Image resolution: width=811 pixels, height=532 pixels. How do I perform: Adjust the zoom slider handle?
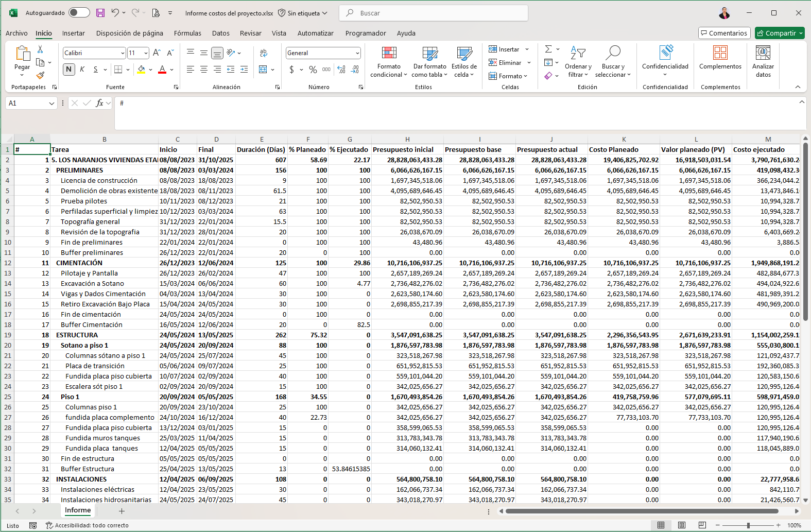[748, 525]
